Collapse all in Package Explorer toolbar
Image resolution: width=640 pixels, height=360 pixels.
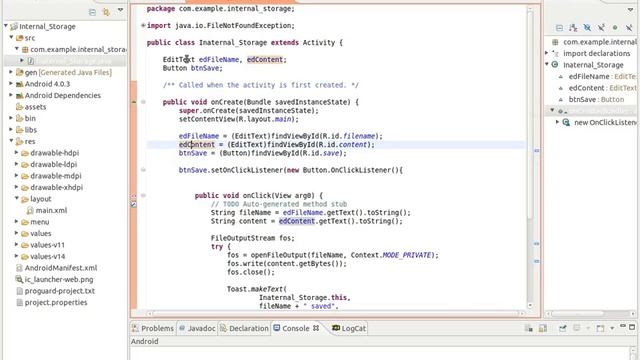(x=92, y=12)
